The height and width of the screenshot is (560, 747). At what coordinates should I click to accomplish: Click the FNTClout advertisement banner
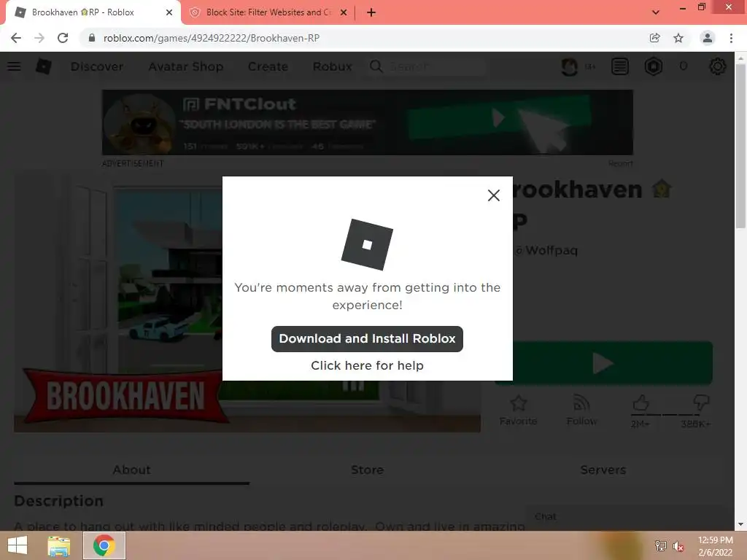[x=368, y=122]
